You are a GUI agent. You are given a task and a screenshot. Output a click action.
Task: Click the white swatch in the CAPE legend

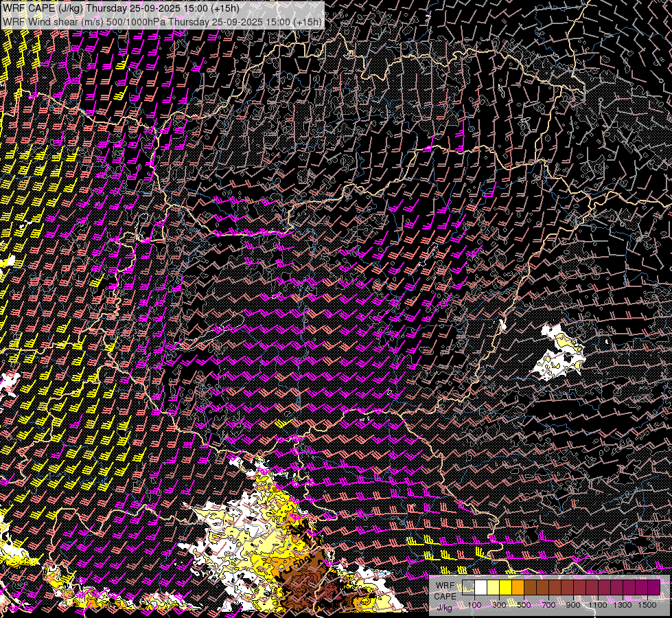[481, 588]
